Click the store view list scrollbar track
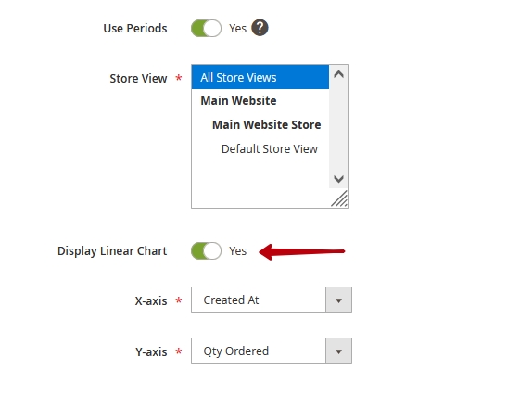The width and height of the screenshot is (532, 408). 338,126
